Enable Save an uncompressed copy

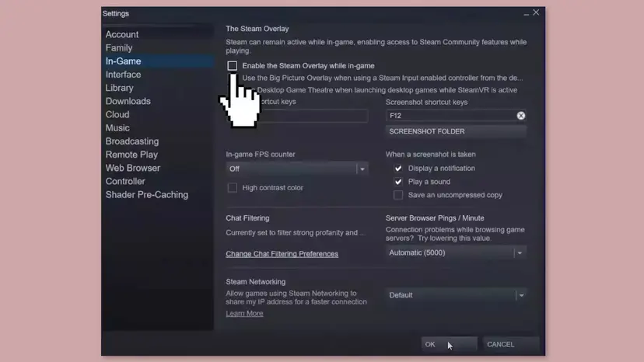(x=398, y=195)
